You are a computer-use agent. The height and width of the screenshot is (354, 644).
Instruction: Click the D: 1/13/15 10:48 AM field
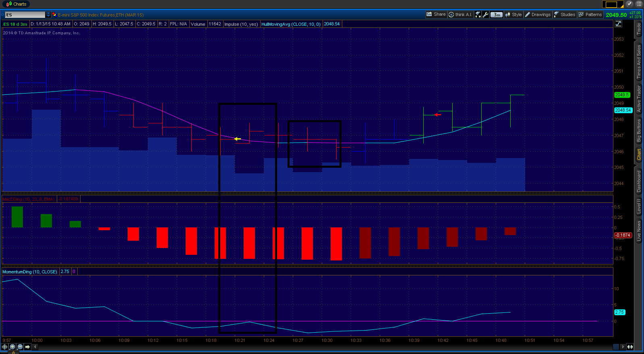(51, 24)
